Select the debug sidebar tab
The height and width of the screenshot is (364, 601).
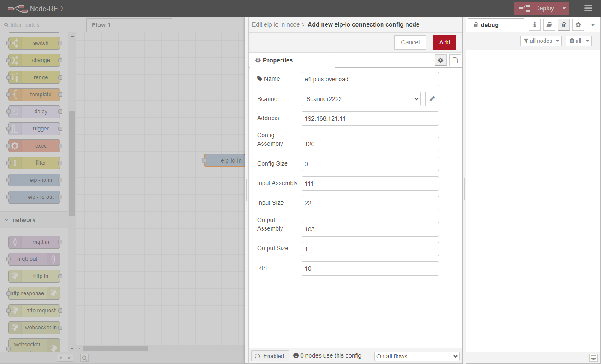[x=496, y=25]
